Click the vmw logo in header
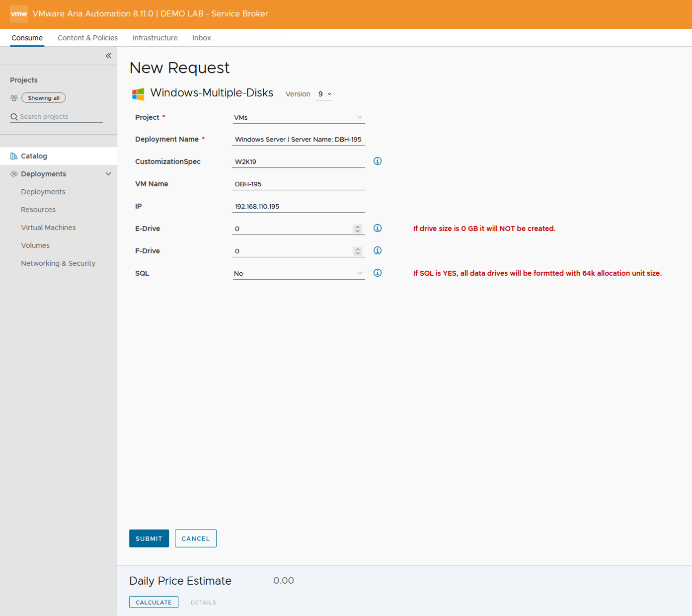Viewport: 692px width, 616px height. (x=19, y=14)
